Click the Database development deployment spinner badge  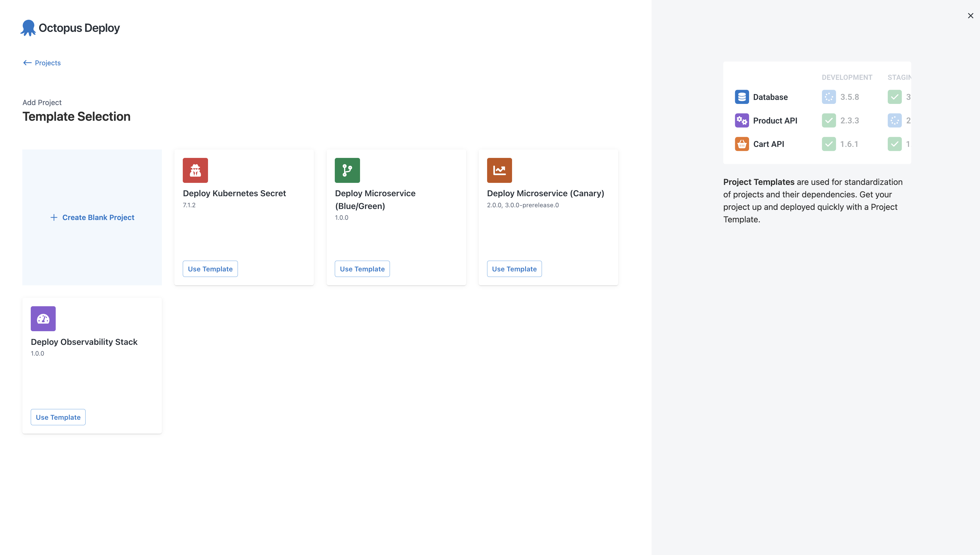click(x=829, y=97)
